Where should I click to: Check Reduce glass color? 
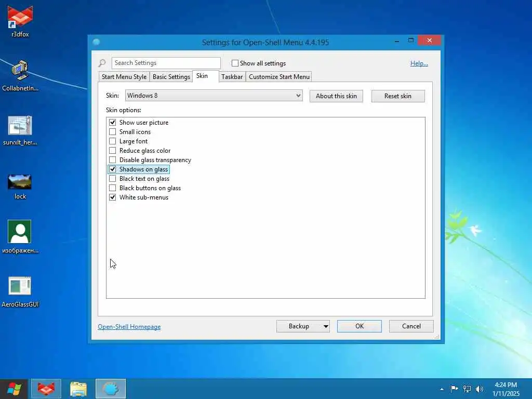pos(113,150)
